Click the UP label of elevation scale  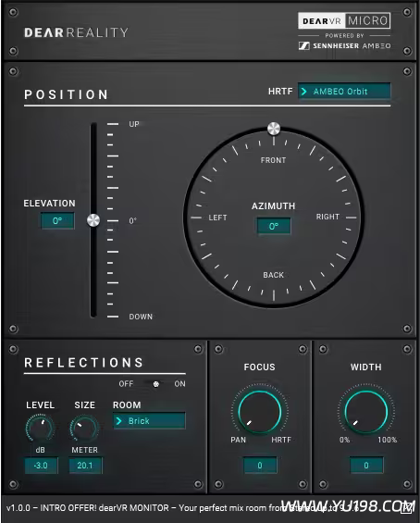pyautogui.click(x=134, y=124)
